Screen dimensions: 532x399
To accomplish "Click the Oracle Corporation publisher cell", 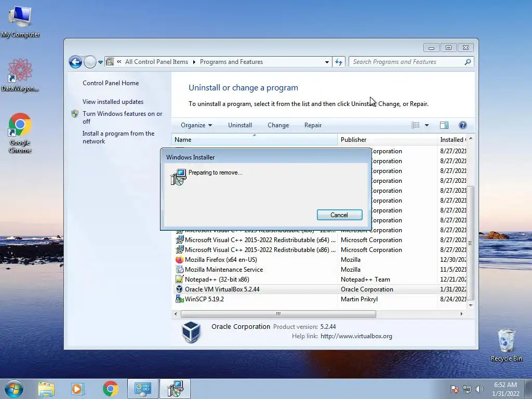I will tap(367, 289).
